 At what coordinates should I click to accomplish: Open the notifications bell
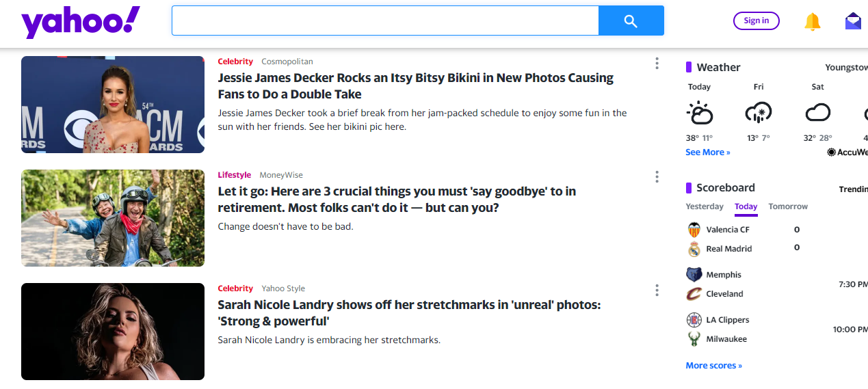812,22
